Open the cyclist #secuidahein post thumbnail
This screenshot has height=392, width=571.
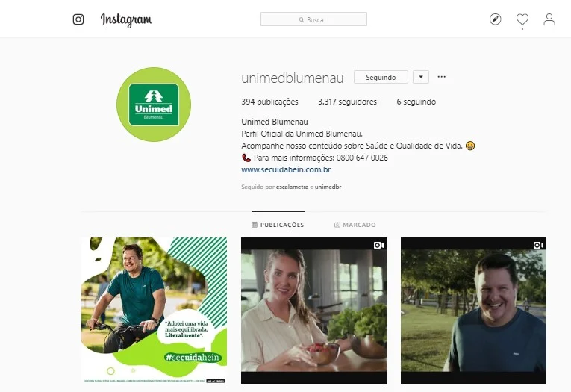pyautogui.click(x=154, y=311)
